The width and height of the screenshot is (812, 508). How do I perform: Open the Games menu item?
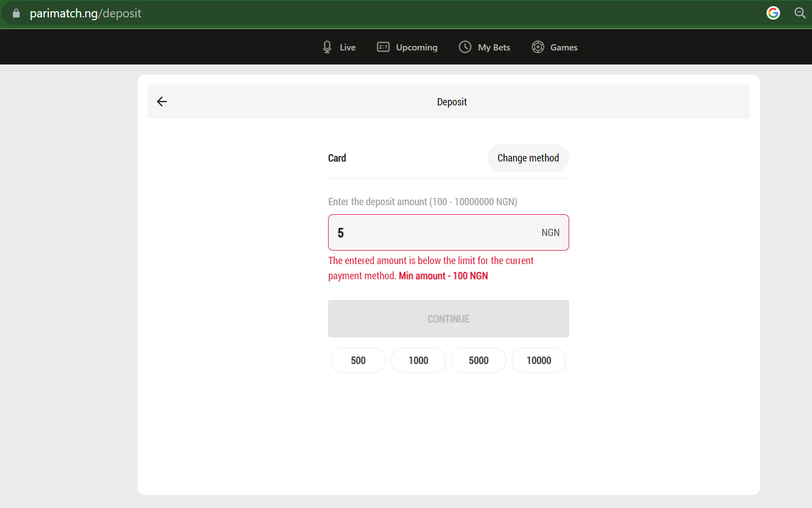pyautogui.click(x=555, y=47)
